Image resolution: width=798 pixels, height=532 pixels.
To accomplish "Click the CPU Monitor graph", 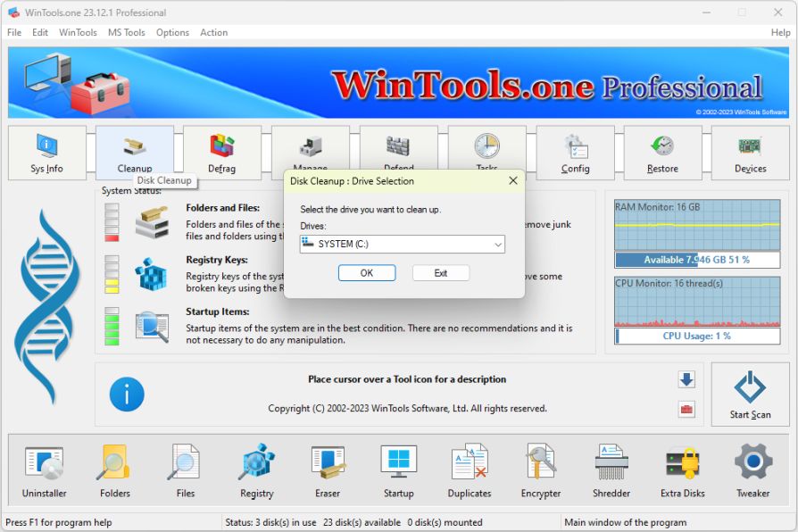I will click(x=697, y=302).
